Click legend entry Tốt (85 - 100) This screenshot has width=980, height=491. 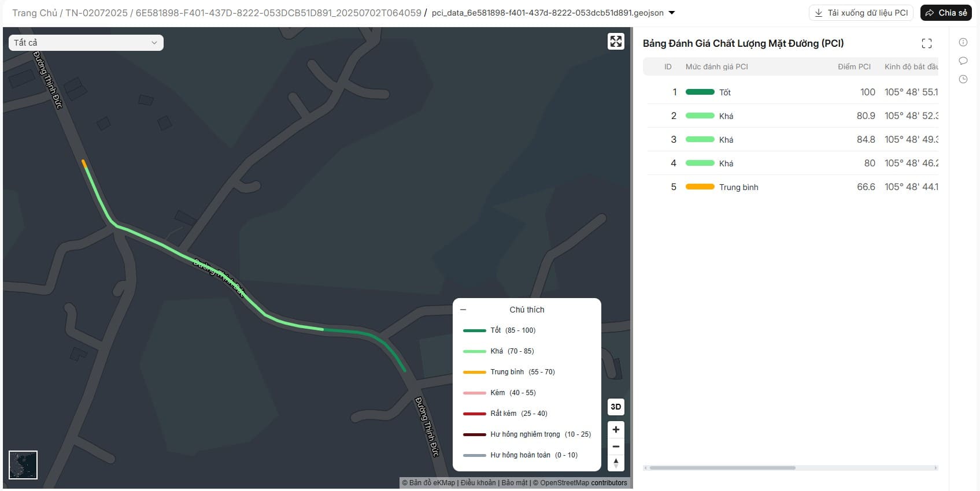click(500, 330)
